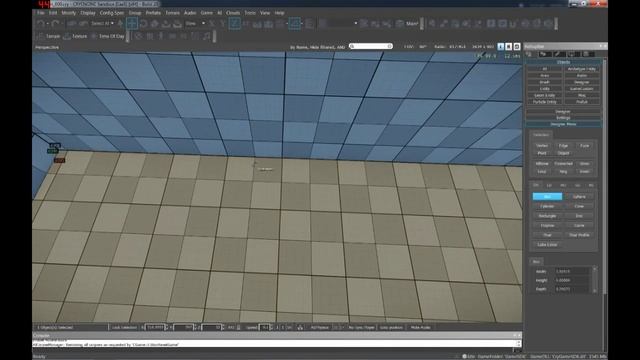Click the Sphere shape button
Viewport: 640px width, 360px height.
579,197
